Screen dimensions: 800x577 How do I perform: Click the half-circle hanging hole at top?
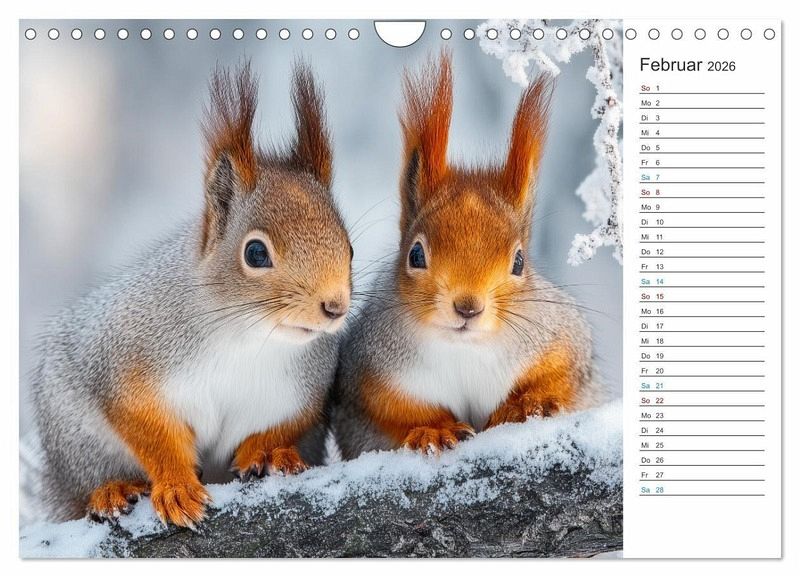pos(400,31)
